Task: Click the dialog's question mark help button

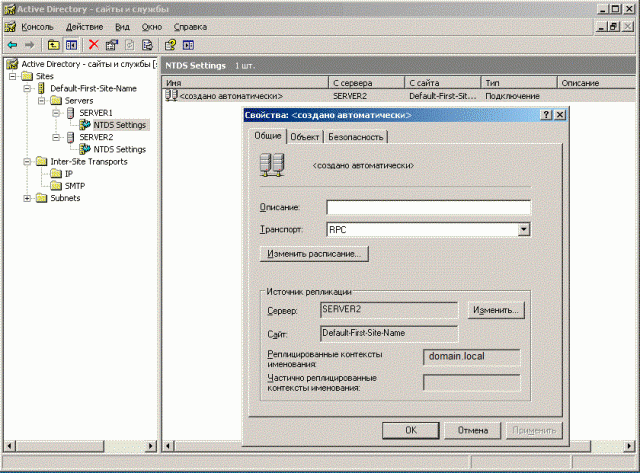Action: [x=546, y=115]
